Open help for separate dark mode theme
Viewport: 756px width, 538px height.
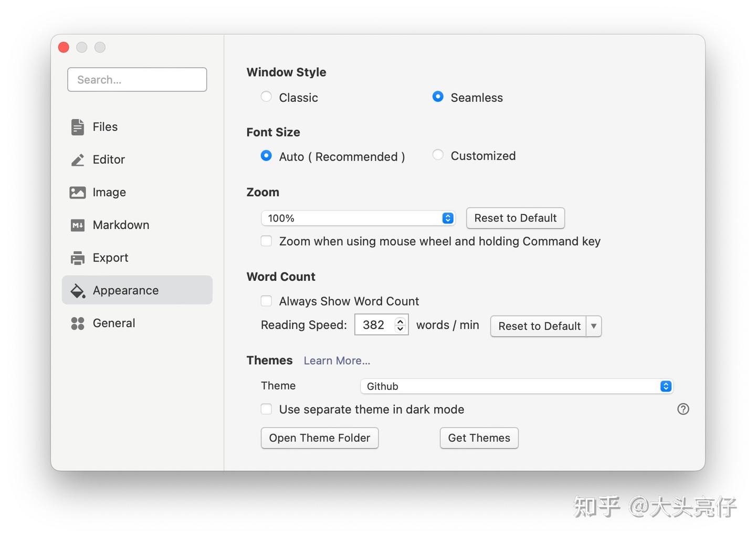(x=683, y=409)
